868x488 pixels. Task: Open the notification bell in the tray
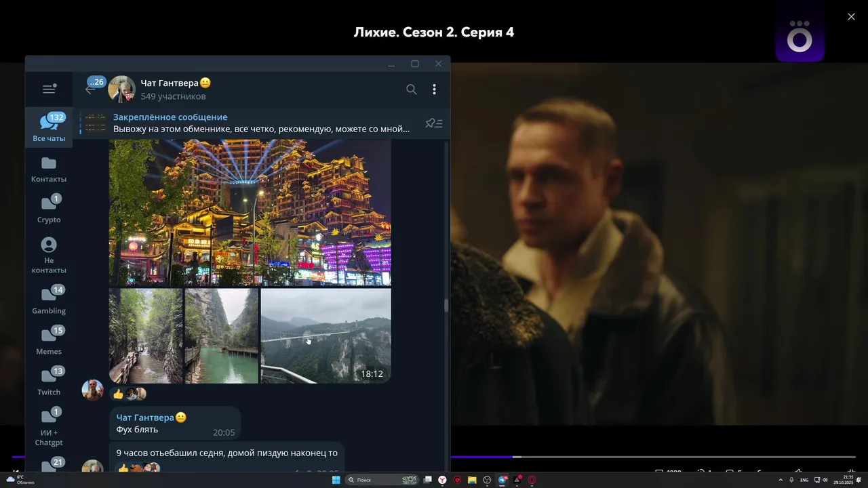pos(859,480)
